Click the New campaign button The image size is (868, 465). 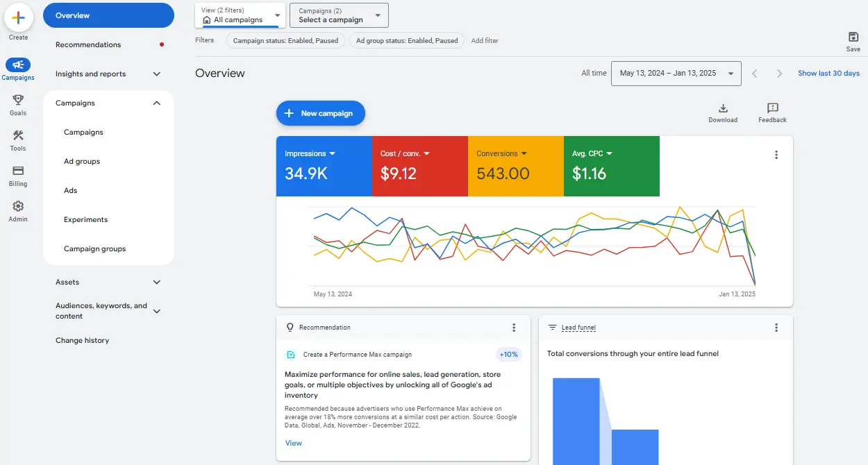(x=321, y=113)
